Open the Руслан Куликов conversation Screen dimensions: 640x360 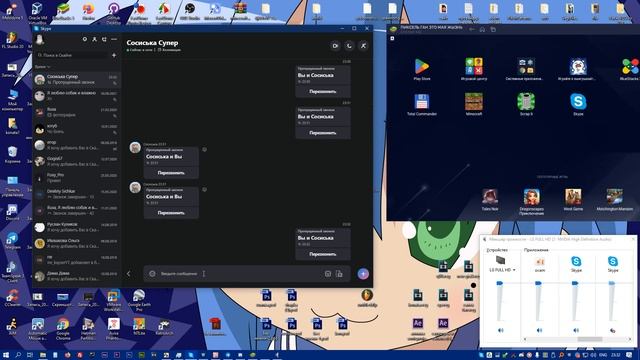tap(76, 227)
